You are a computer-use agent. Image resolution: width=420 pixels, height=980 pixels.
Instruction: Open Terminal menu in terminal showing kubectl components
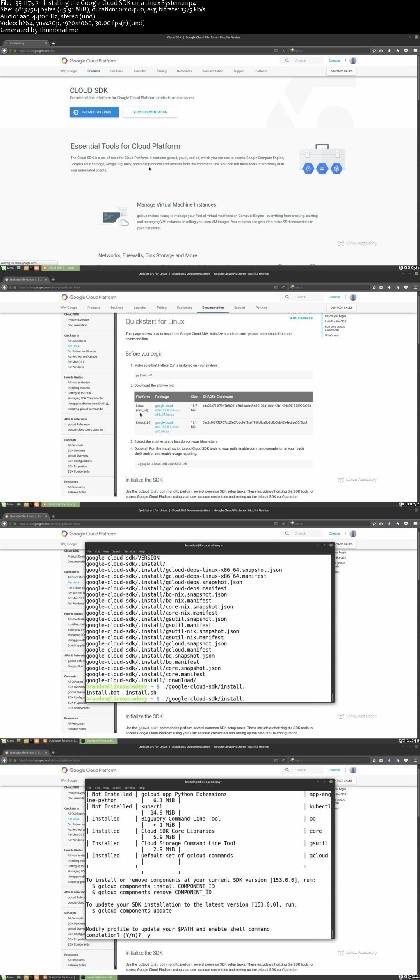130,788
